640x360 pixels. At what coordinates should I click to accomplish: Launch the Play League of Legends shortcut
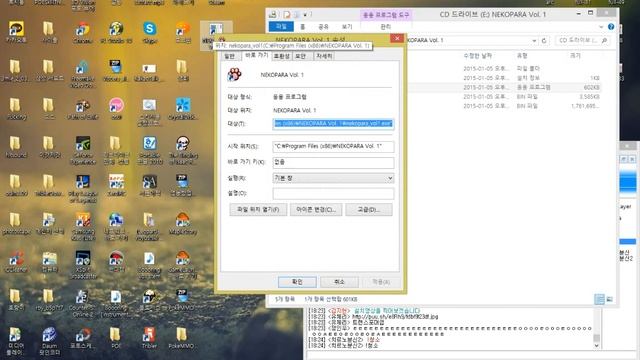tap(83, 188)
